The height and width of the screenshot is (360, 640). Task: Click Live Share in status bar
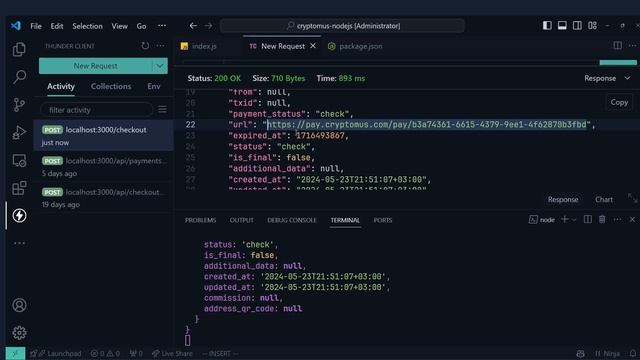(172, 353)
